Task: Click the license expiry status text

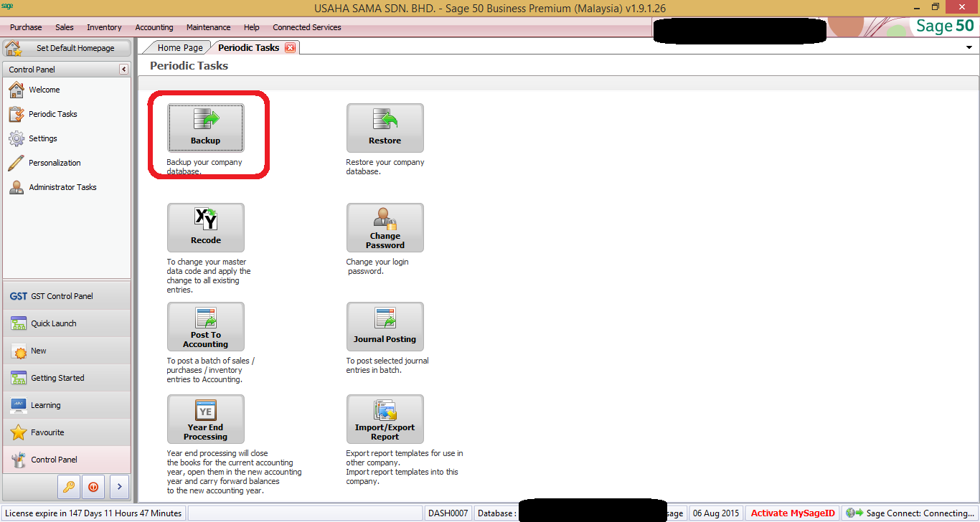Action: 94,513
